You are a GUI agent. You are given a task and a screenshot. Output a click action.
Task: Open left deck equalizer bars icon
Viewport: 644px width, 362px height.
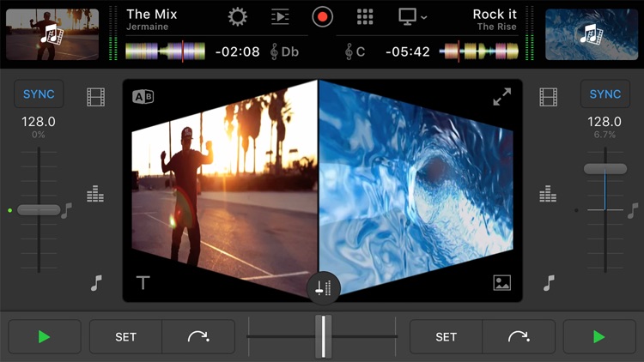click(x=95, y=194)
